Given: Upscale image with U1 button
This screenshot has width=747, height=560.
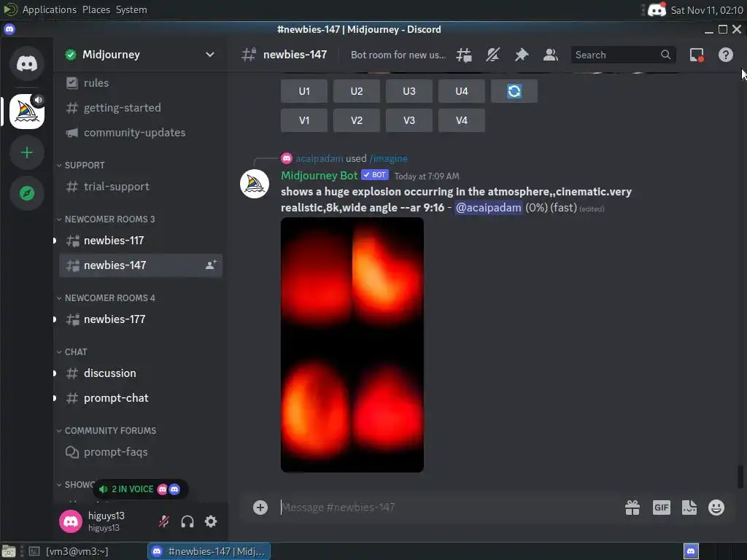Looking at the screenshot, I should [x=304, y=91].
